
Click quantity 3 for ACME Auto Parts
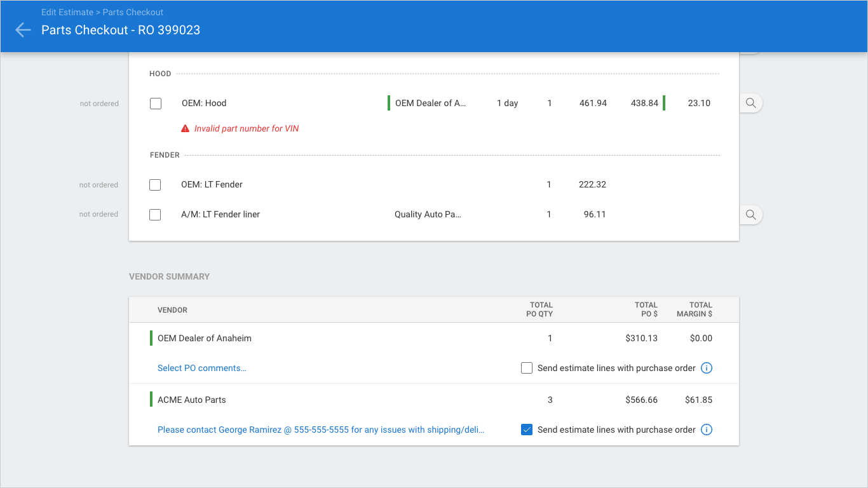pos(550,400)
